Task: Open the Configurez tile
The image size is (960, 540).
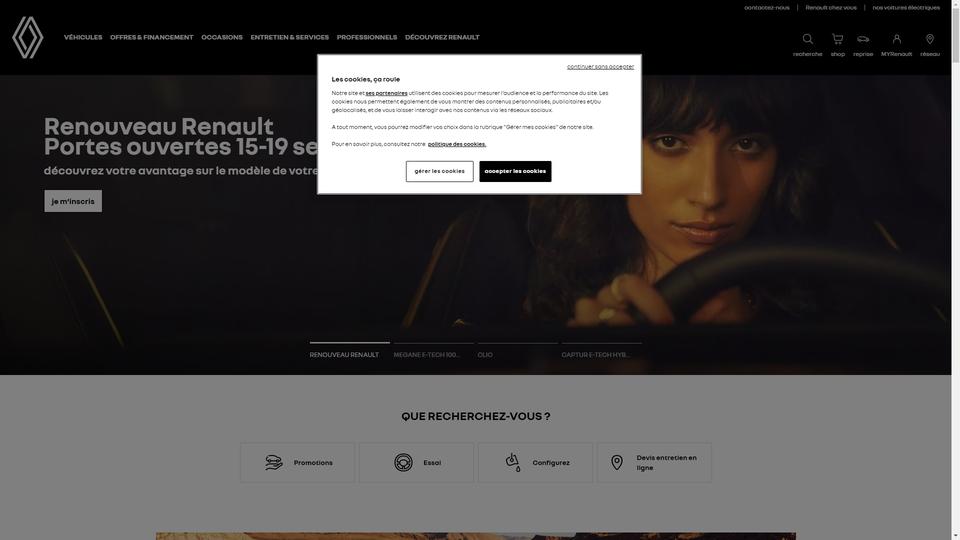Action: pyautogui.click(x=535, y=463)
